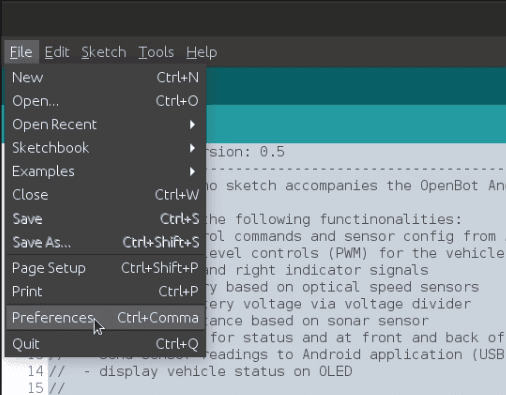This screenshot has height=395, width=506.
Task: Open Preferences from the File menu
Action: 105,318
